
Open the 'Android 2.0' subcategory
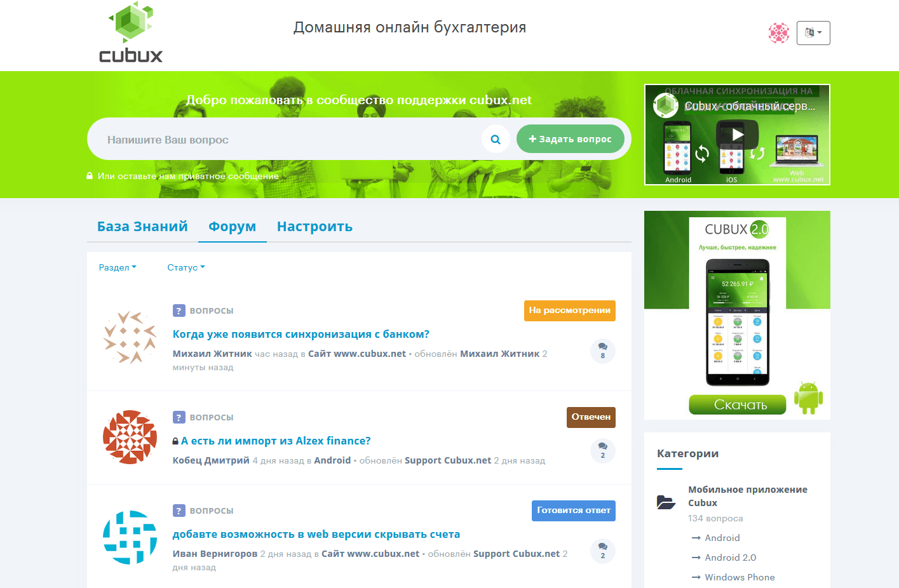pos(731,558)
